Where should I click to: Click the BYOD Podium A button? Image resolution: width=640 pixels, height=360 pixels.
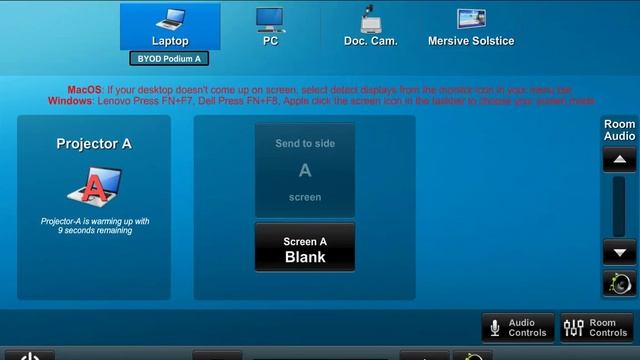click(169, 58)
